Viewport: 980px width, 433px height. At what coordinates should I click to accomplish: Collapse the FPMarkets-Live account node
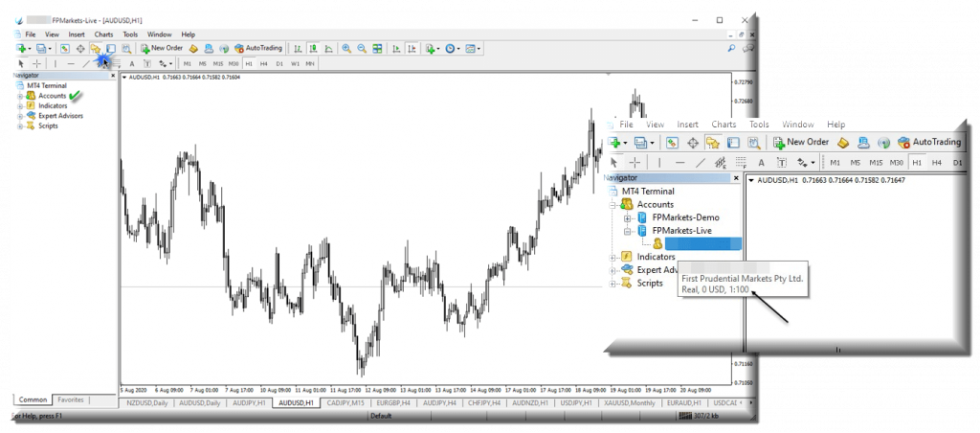click(x=628, y=231)
